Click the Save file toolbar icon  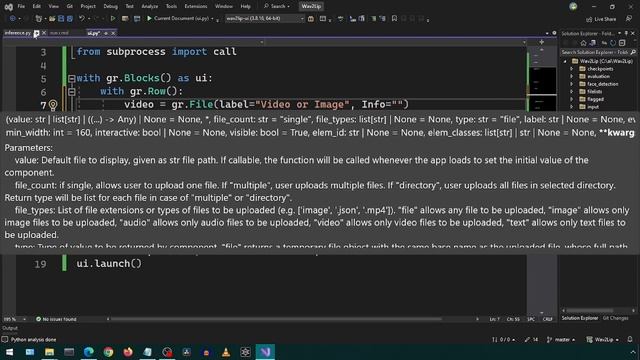coord(61,18)
